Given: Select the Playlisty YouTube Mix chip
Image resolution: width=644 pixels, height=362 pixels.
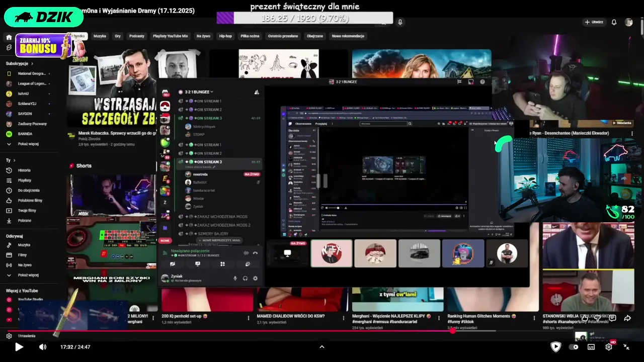Looking at the screenshot, I should 170,36.
